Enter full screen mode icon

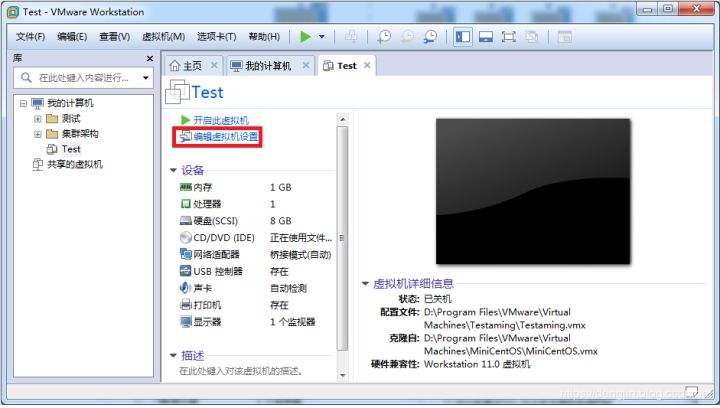point(509,37)
